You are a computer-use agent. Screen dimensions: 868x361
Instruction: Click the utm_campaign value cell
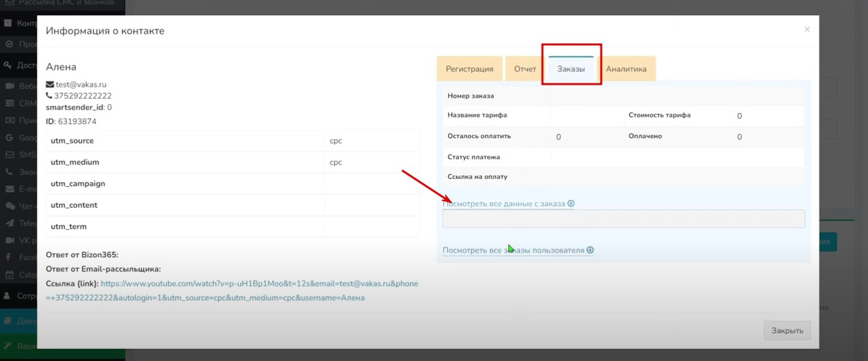click(x=372, y=184)
